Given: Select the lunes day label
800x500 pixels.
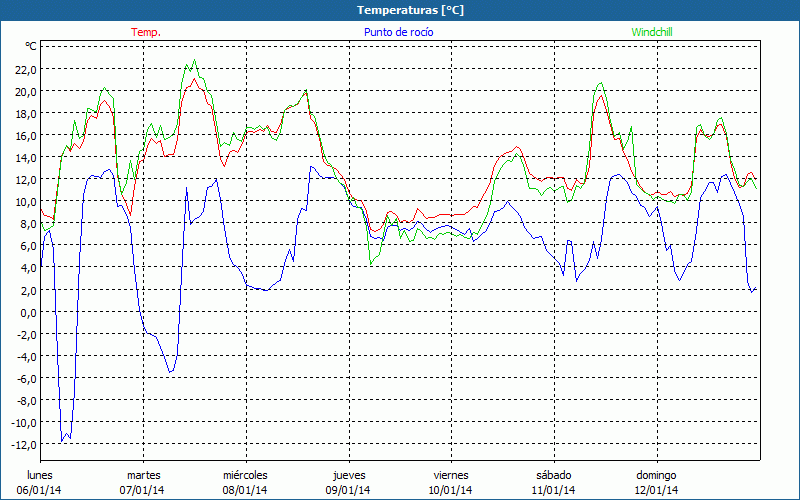Looking at the screenshot, I should [40, 475].
